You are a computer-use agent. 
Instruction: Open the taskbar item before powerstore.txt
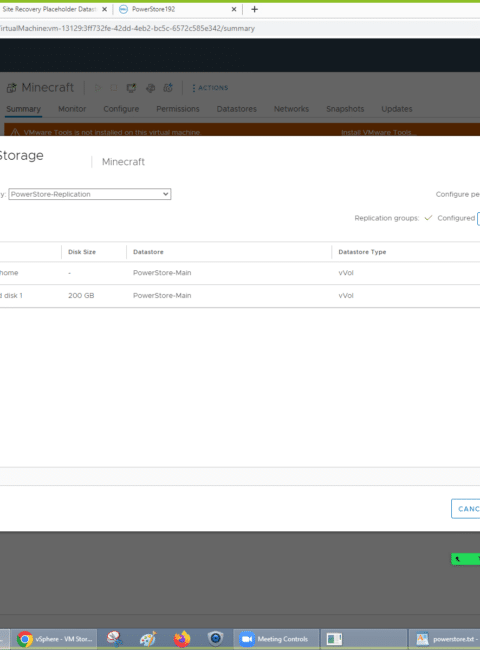[364, 639]
